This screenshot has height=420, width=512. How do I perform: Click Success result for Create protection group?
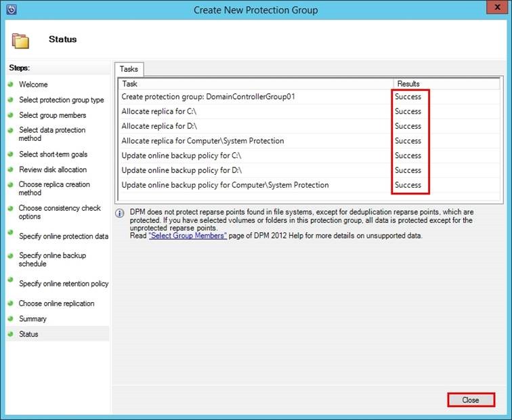(408, 97)
